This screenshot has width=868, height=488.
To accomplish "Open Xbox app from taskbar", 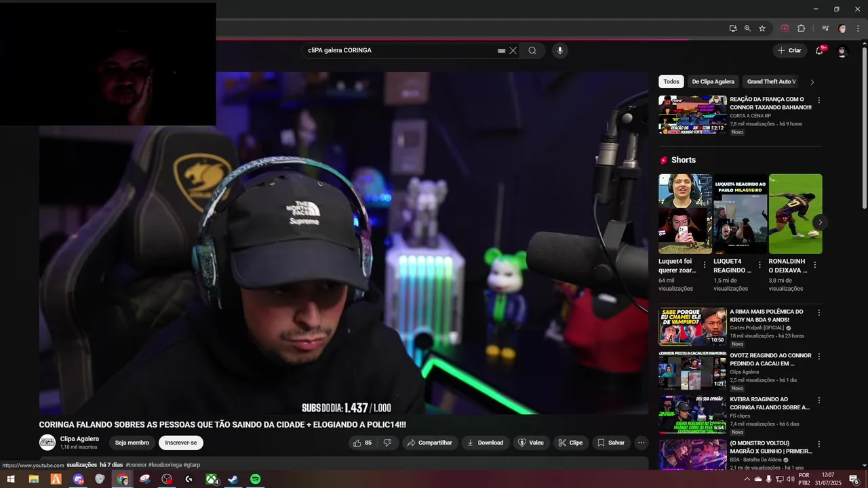I will 212,479.
